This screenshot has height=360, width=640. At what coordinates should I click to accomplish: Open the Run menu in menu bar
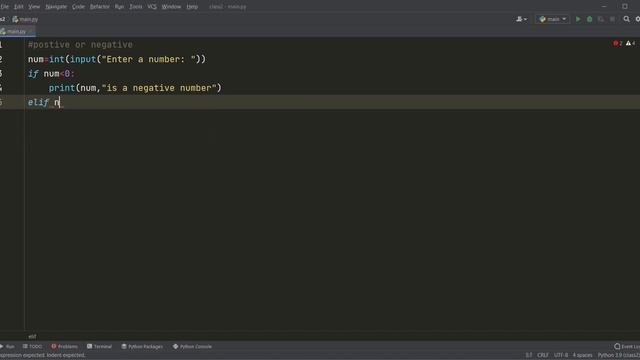coord(119,7)
